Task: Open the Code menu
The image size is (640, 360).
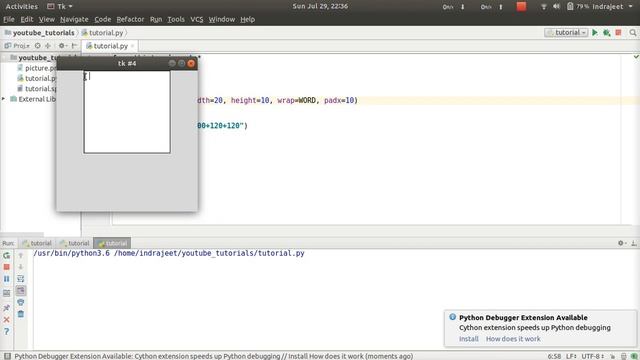Action: (102, 19)
